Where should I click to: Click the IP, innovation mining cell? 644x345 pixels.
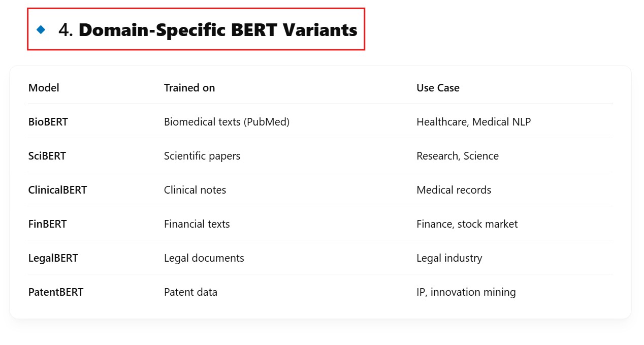pos(466,292)
